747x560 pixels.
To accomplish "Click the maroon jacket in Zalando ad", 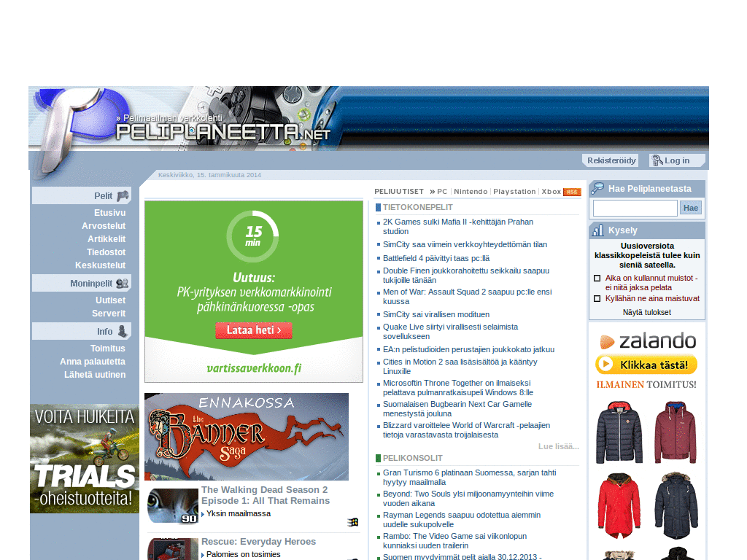I will coord(676,432).
